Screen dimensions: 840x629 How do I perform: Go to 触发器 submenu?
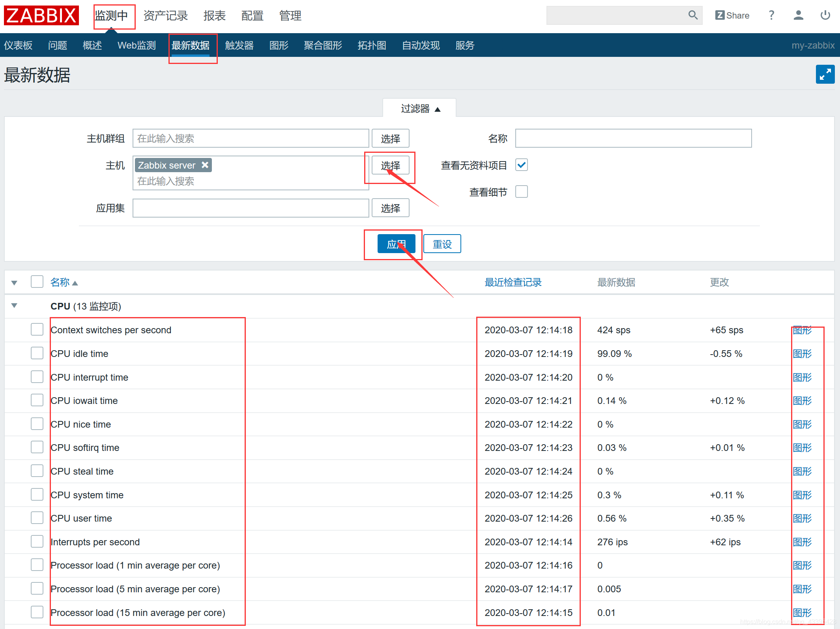[239, 45]
